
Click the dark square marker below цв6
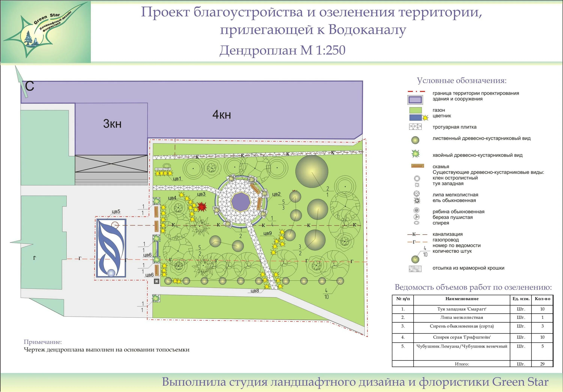(x=157, y=281)
